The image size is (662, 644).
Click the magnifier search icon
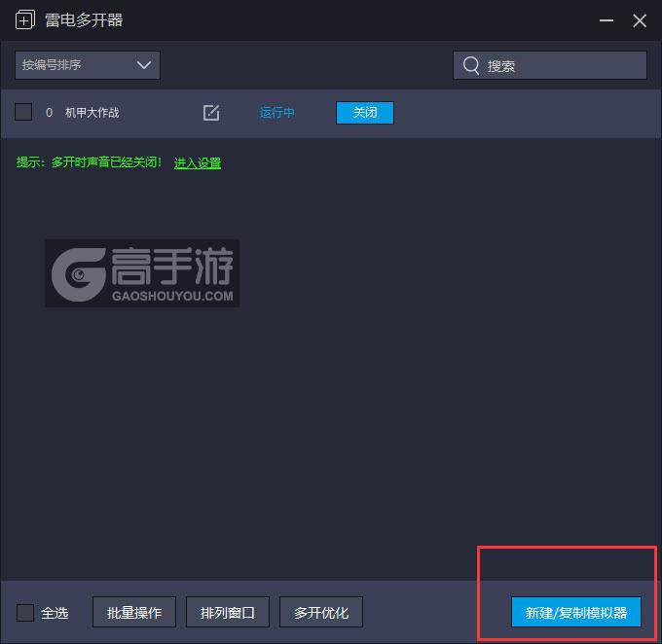pyautogui.click(x=471, y=65)
